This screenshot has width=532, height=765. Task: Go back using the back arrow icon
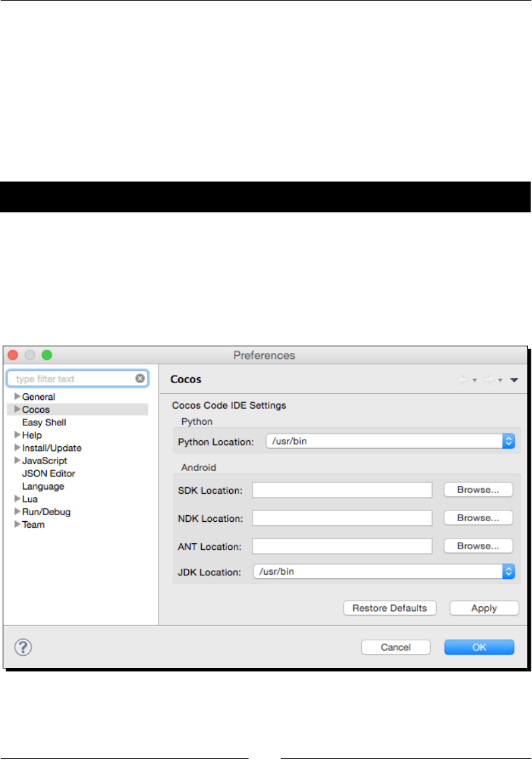point(463,380)
